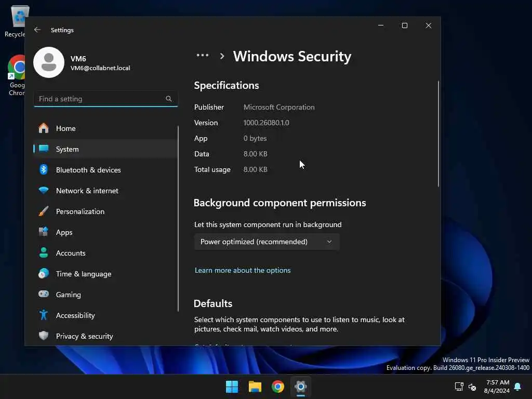Click the sidebar navigation scrollbar
The image size is (532, 399).
tap(178, 219)
